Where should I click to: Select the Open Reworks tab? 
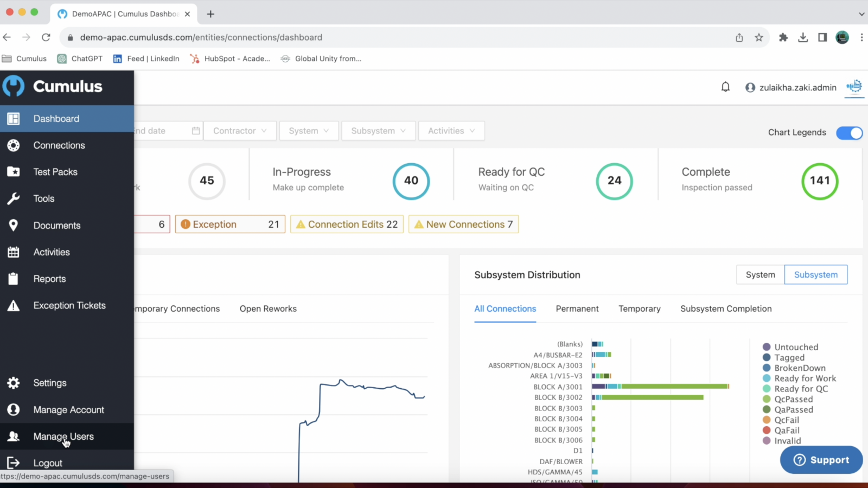coord(268,309)
